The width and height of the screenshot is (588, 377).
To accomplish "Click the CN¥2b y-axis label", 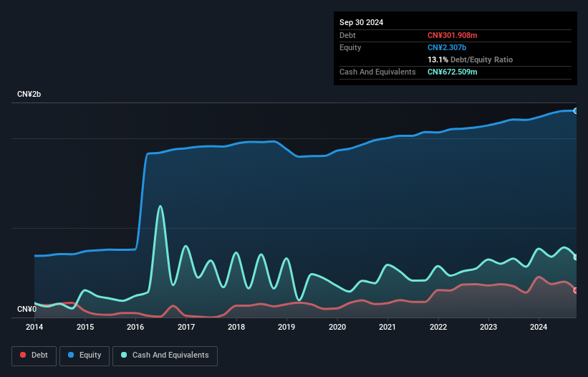I will (29, 95).
